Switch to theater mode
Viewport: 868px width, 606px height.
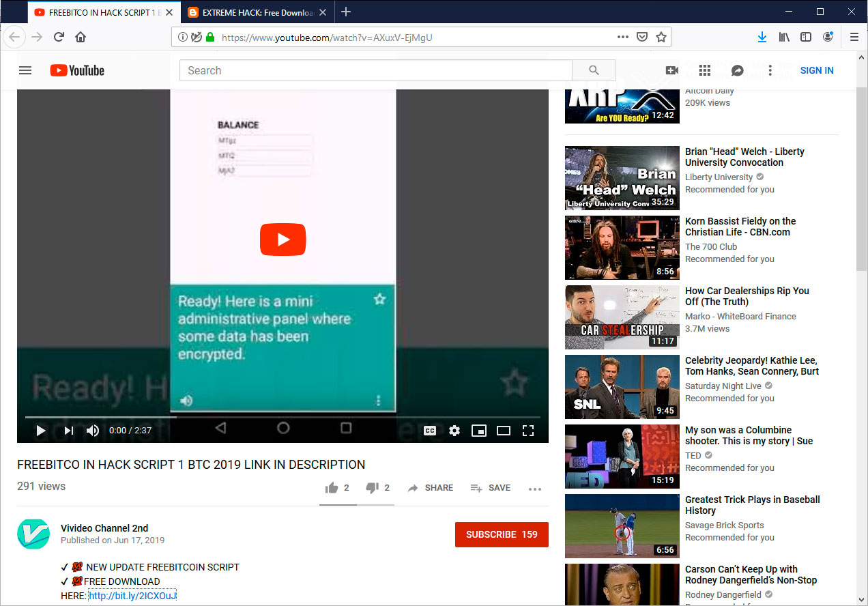click(x=504, y=431)
